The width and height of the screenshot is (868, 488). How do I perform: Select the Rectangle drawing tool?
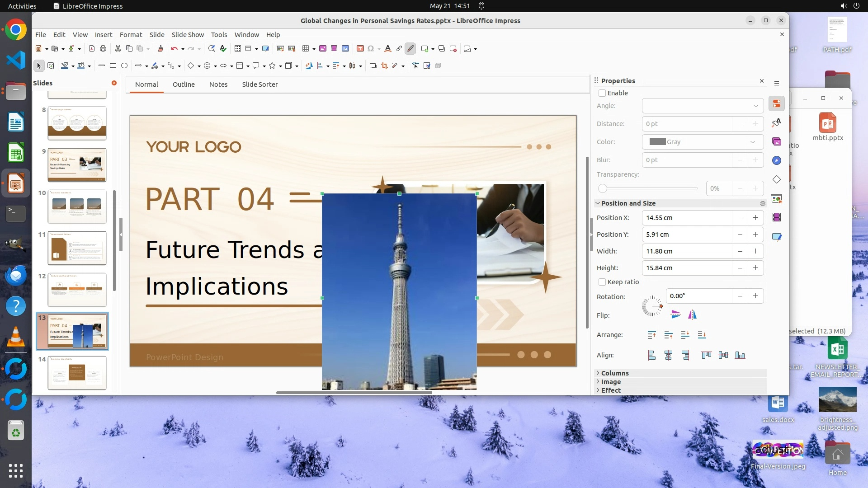[x=113, y=66]
